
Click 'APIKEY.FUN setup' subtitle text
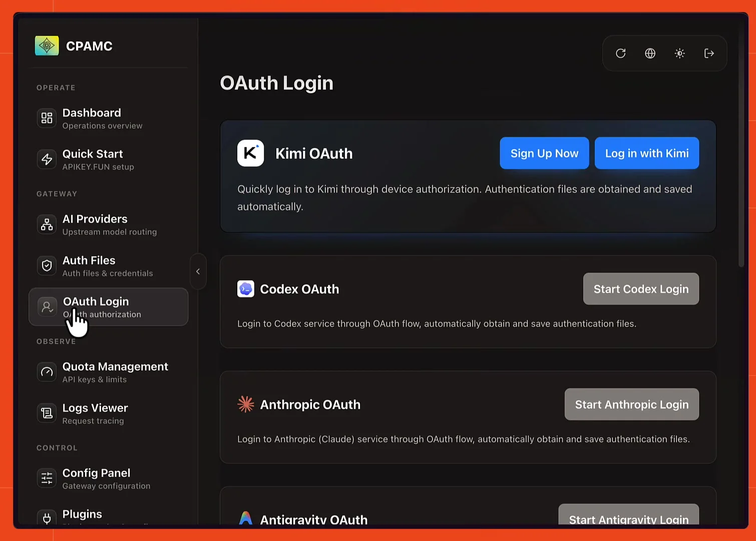click(98, 167)
